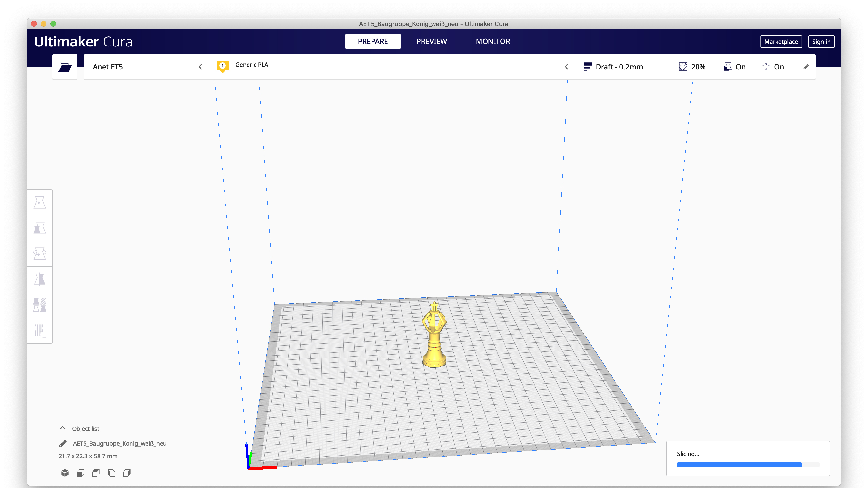
Task: Open file with the folder icon
Action: point(64,67)
